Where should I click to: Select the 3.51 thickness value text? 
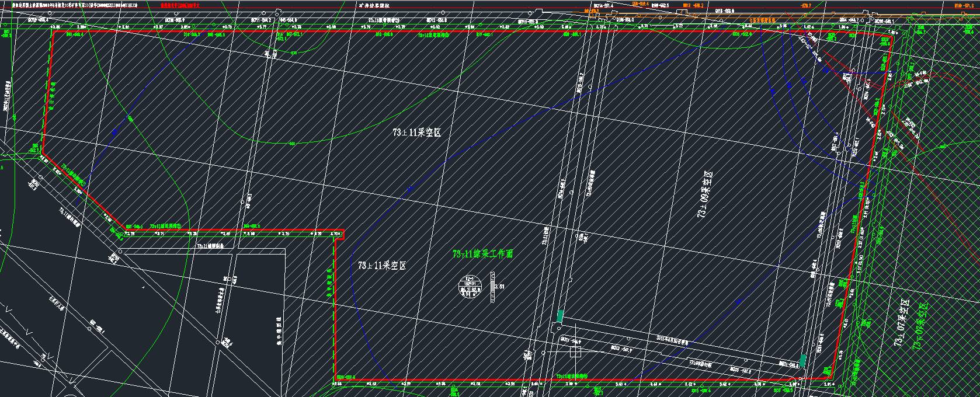[499, 286]
